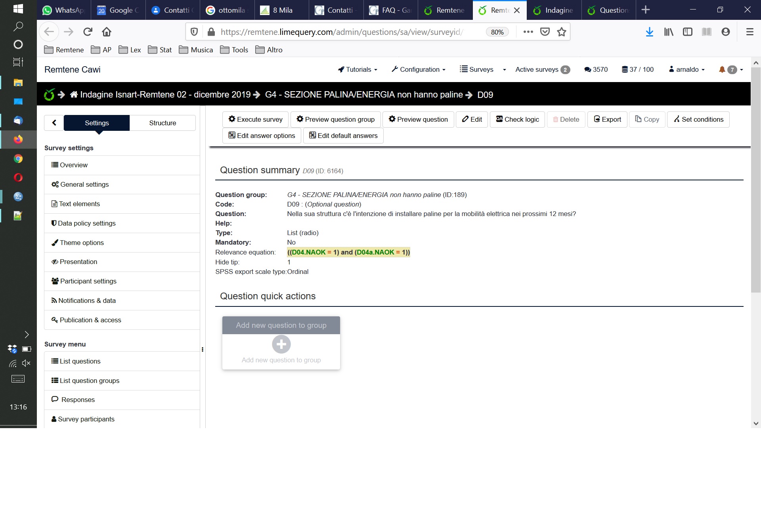Click the collapse sidebar back arrow
The width and height of the screenshot is (761, 532).
click(x=54, y=123)
